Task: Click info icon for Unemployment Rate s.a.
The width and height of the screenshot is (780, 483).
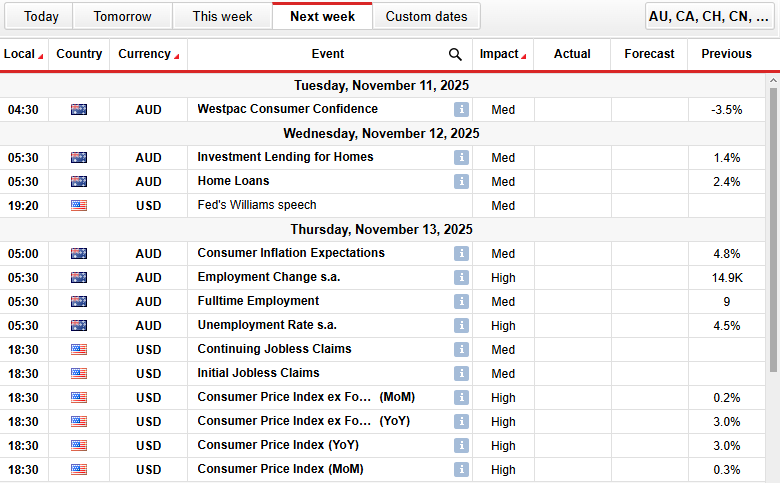Action: tap(461, 326)
